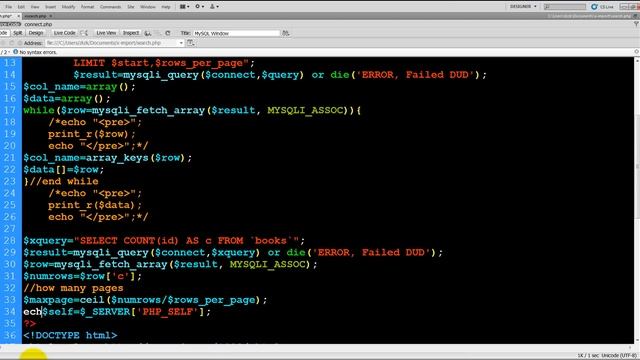Click the $data[]=$row; line
The height and width of the screenshot is (360, 640).
click(64, 169)
